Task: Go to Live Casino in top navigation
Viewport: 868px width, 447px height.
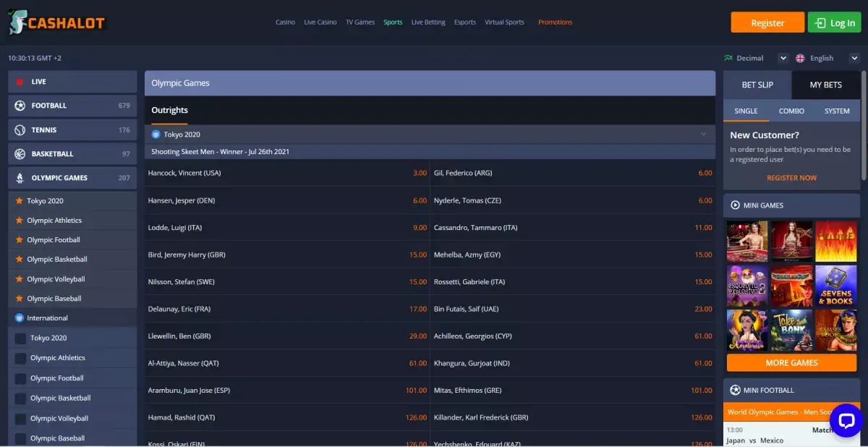Action: pyautogui.click(x=320, y=22)
